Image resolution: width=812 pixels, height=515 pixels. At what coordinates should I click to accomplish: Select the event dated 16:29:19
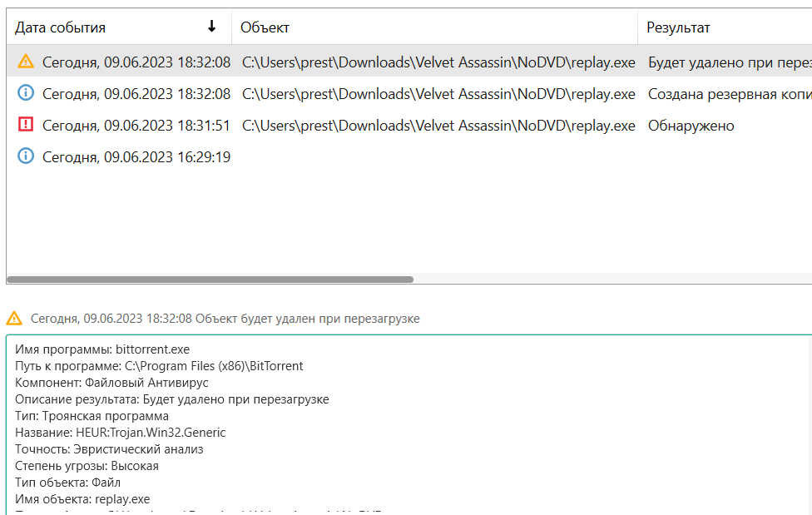(x=136, y=157)
